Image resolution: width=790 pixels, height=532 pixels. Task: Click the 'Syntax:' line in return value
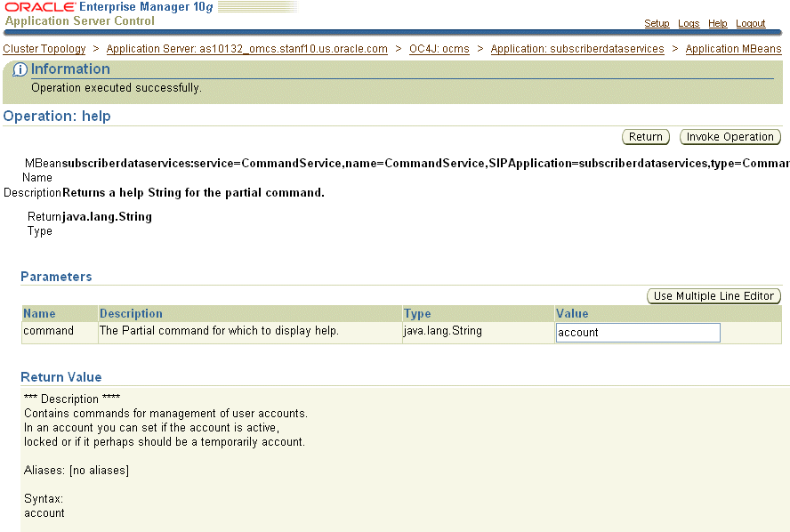point(44,499)
